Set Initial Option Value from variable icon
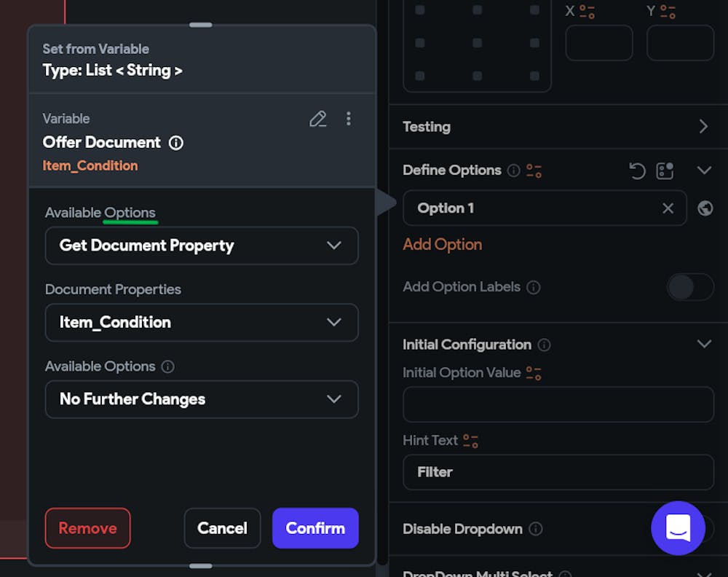Image resolution: width=728 pixels, height=577 pixels. pyautogui.click(x=534, y=373)
